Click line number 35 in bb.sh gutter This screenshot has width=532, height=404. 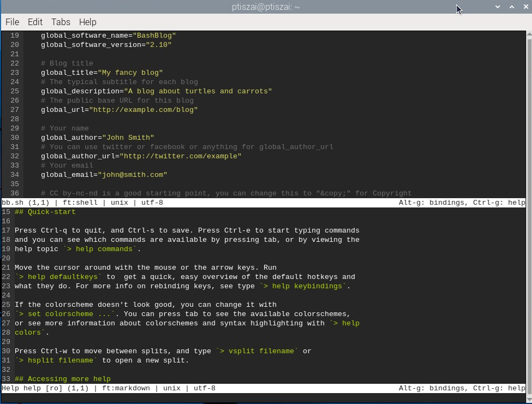click(15, 184)
